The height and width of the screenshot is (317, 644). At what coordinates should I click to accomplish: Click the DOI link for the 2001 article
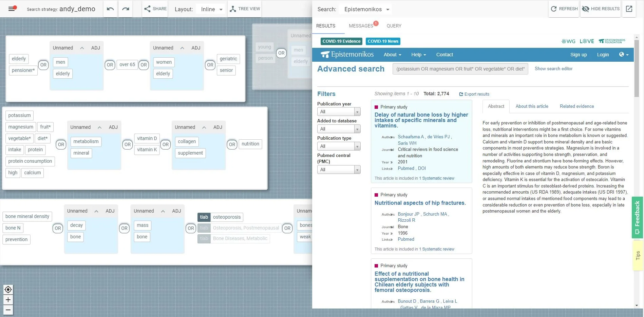(x=422, y=169)
